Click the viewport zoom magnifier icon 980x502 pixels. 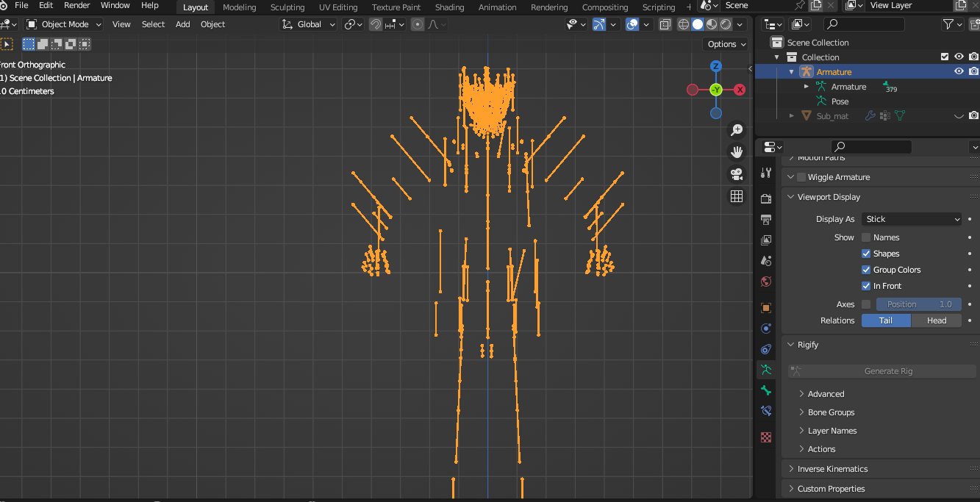coord(737,130)
